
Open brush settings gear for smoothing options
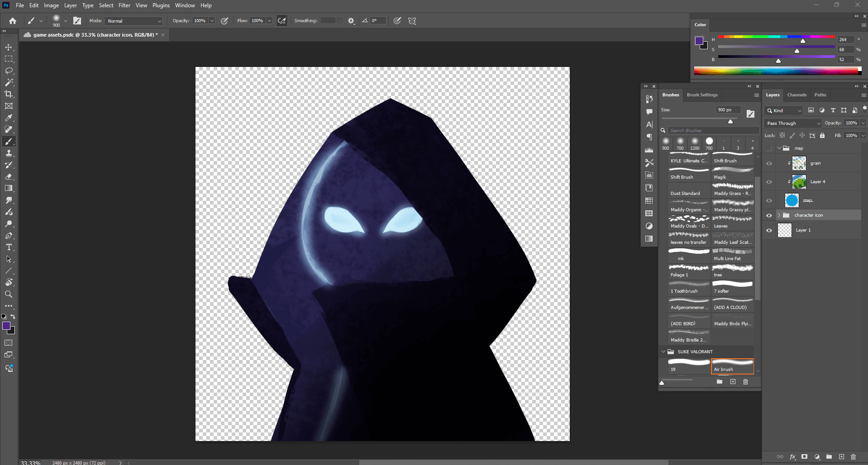351,21
